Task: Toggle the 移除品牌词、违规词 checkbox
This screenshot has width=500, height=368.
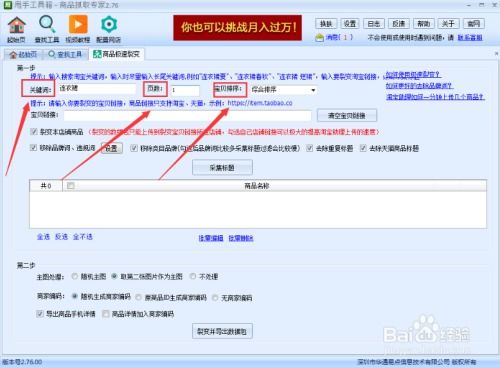Action: point(33,148)
